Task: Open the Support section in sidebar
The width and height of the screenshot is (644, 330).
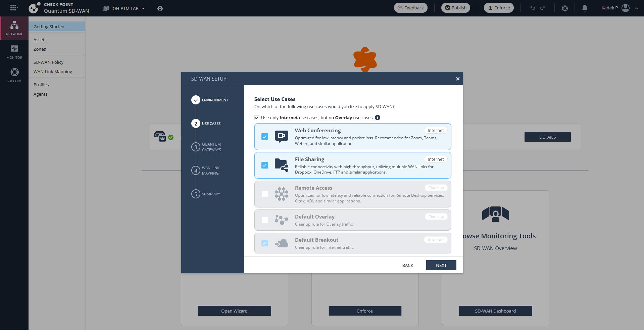Action: (x=14, y=76)
